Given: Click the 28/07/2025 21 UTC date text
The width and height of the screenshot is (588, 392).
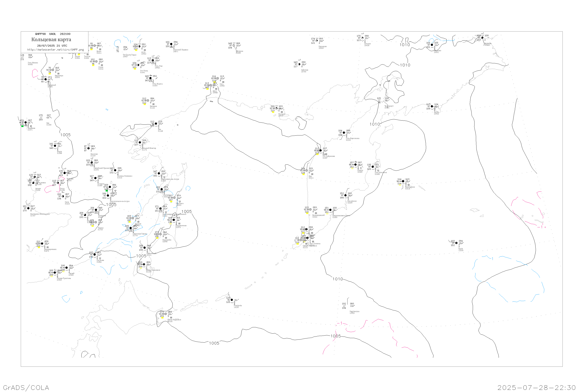Looking at the screenshot, I should (52, 46).
